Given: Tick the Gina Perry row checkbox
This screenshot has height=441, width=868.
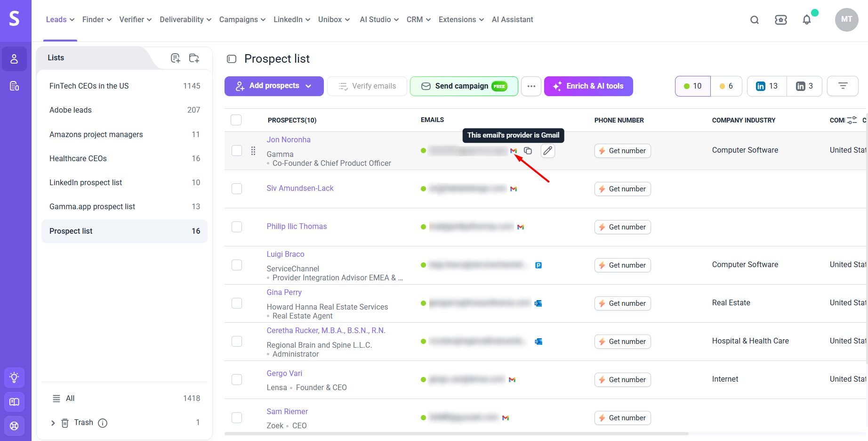Looking at the screenshot, I should tap(237, 303).
